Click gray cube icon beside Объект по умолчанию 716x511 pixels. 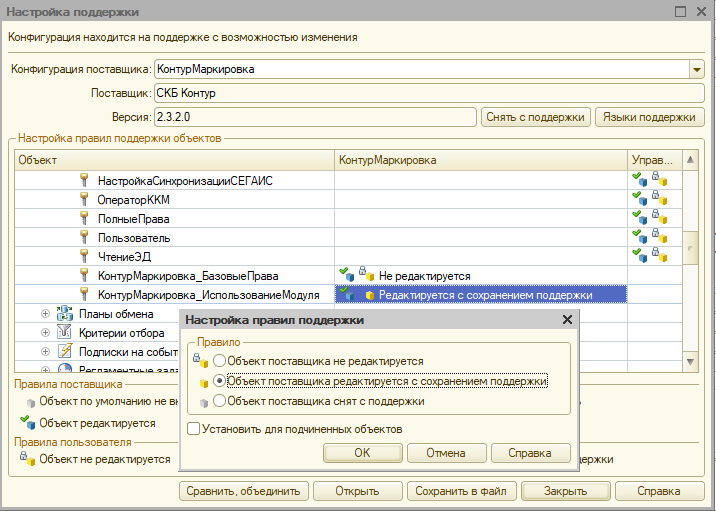pyautogui.click(x=31, y=403)
